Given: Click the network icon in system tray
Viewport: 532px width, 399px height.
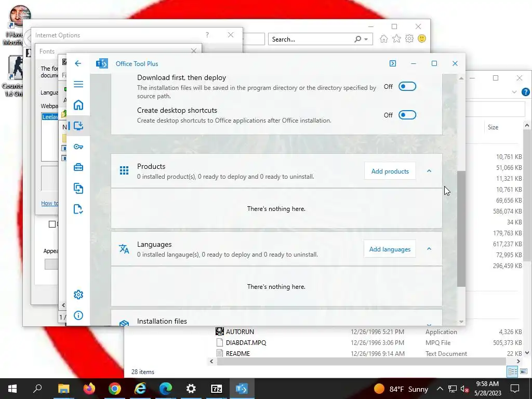Looking at the screenshot, I should [x=453, y=389].
